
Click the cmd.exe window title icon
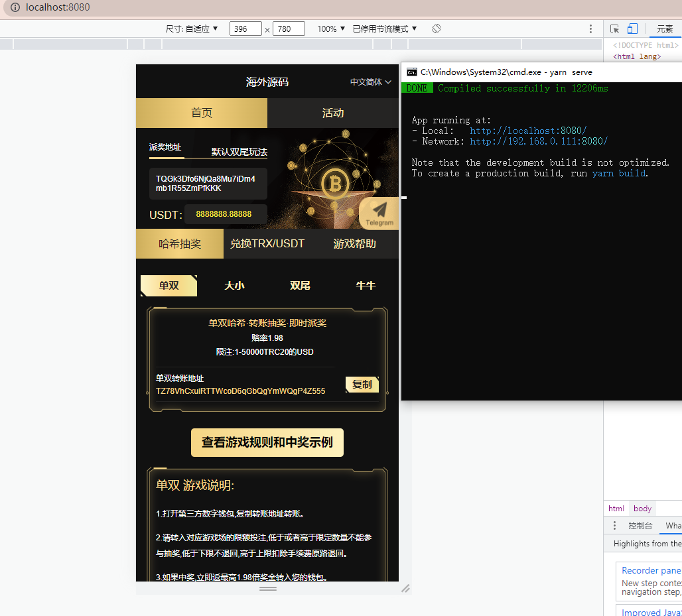click(x=411, y=72)
